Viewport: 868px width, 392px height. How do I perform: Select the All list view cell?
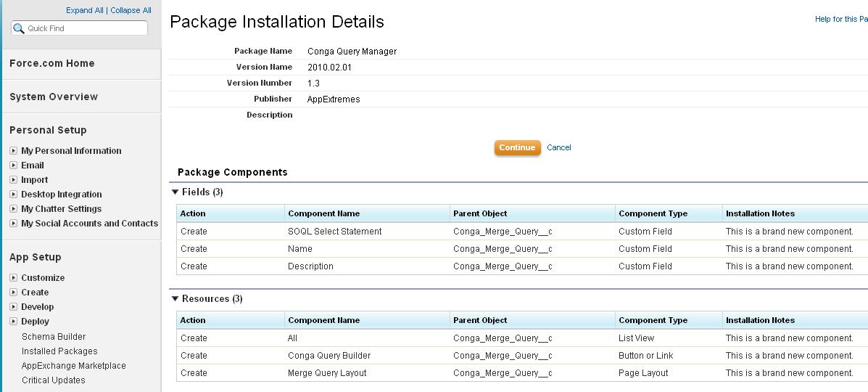pos(292,338)
